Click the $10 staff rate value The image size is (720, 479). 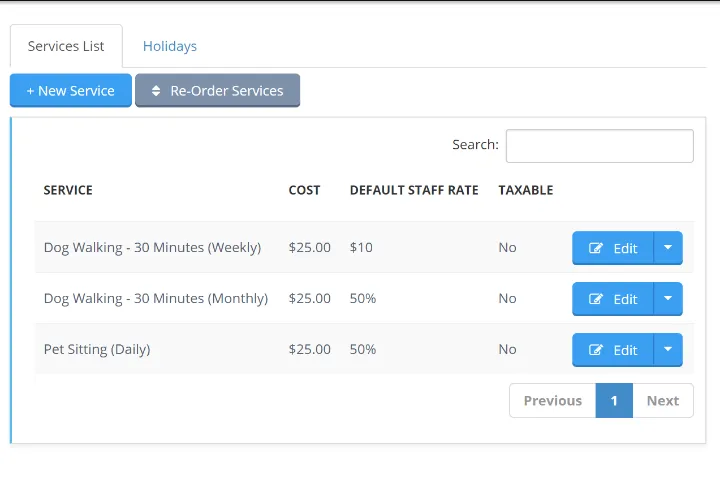pyautogui.click(x=361, y=248)
